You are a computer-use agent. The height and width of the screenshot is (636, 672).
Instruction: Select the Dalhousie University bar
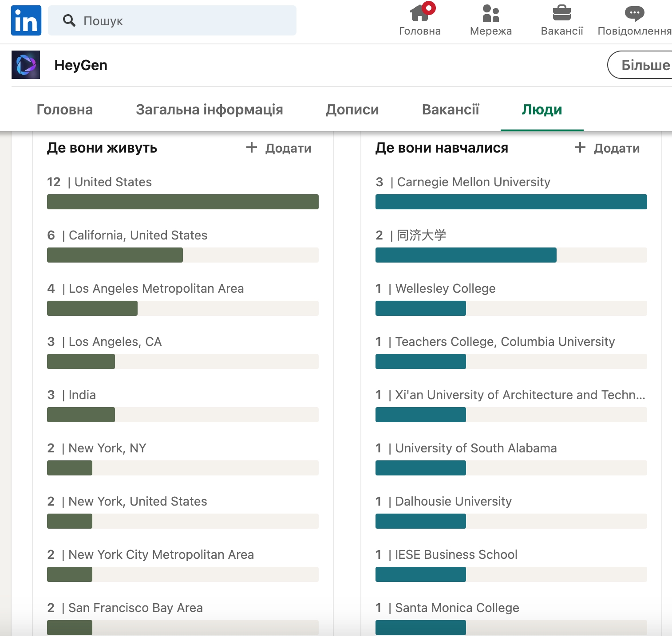(511, 521)
